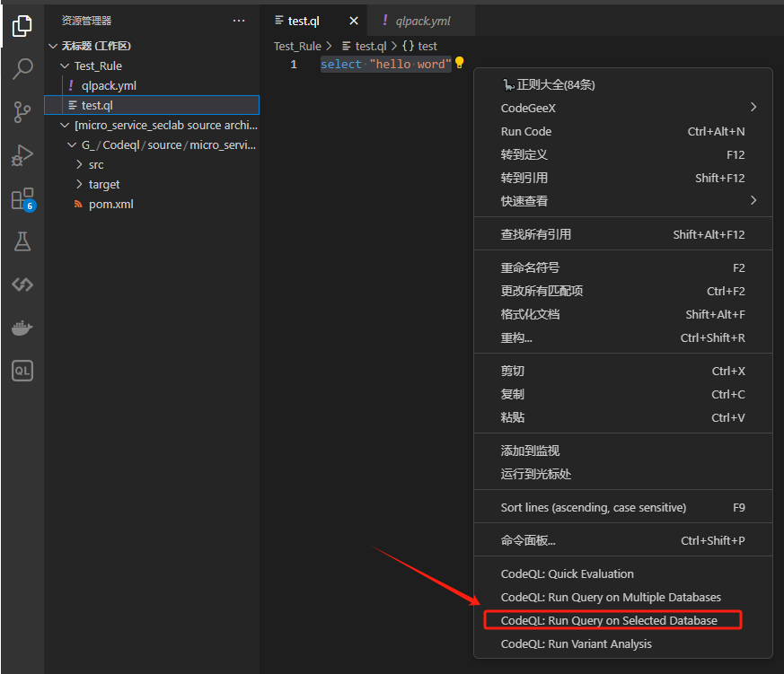Open the Run and Debug view icon

[22, 155]
